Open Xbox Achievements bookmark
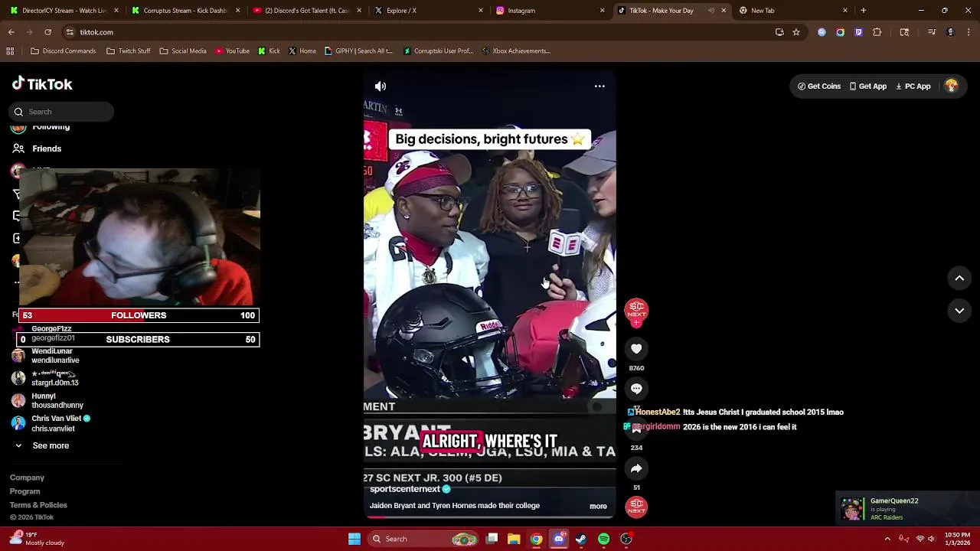The width and height of the screenshot is (980, 551). click(x=516, y=51)
